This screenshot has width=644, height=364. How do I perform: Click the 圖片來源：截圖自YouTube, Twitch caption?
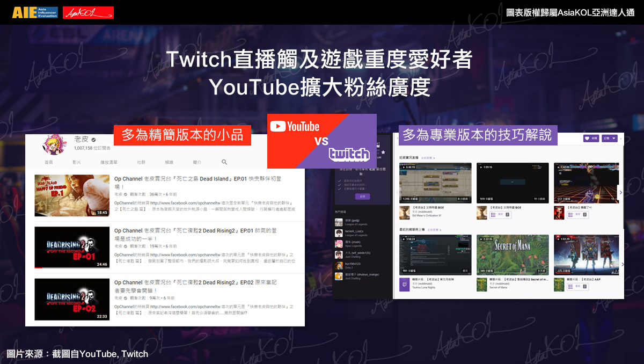77,354
